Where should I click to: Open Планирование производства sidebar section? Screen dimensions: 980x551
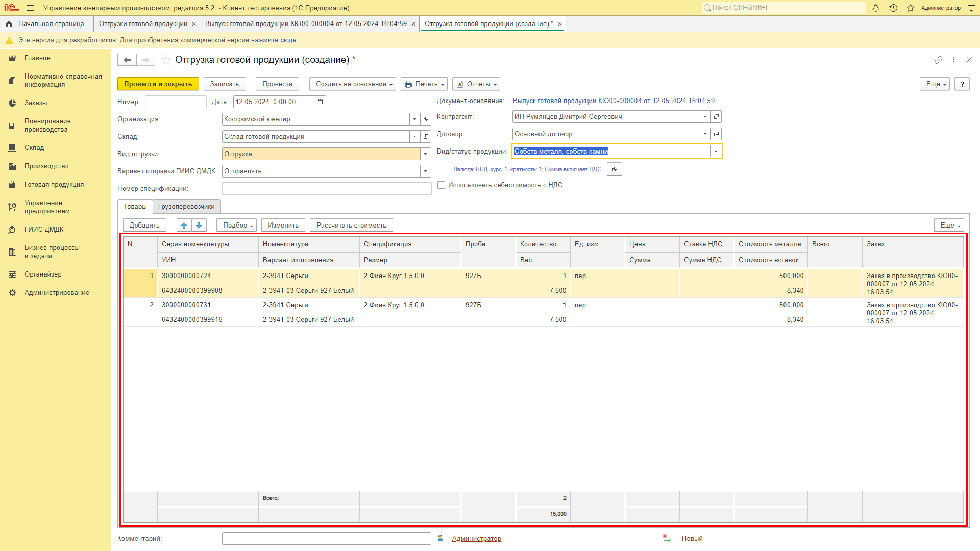point(47,126)
